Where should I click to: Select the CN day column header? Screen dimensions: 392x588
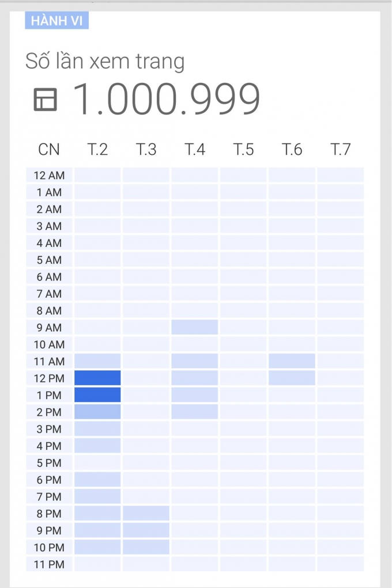[x=49, y=150]
